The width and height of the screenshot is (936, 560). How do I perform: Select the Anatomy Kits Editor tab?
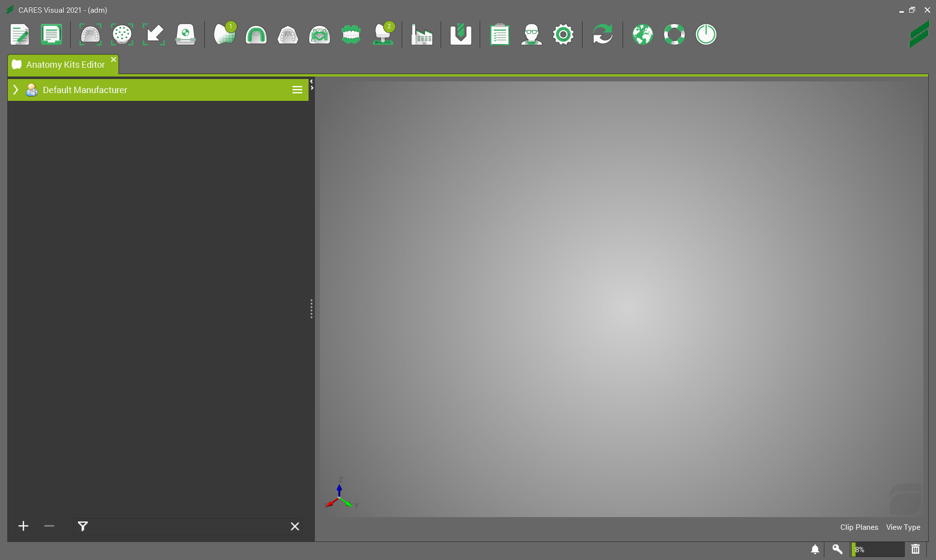coord(65,65)
